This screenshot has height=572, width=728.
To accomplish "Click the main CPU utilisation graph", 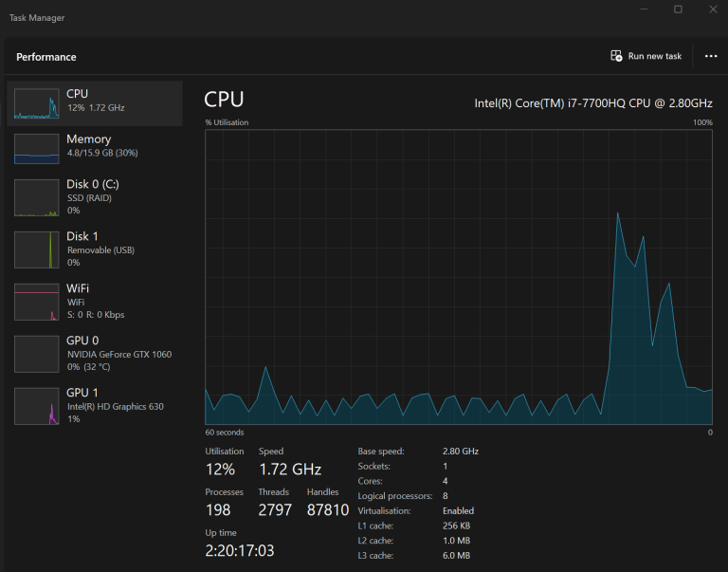I will [459, 277].
